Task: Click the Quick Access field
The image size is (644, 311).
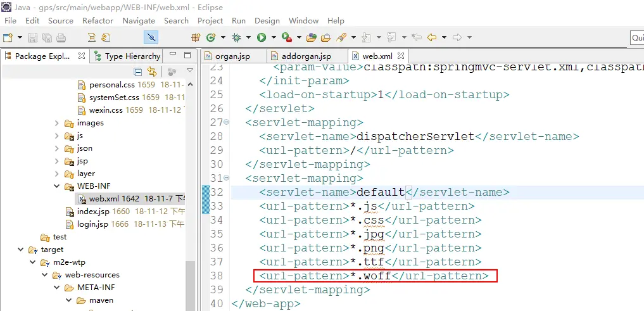Action: coord(637,38)
